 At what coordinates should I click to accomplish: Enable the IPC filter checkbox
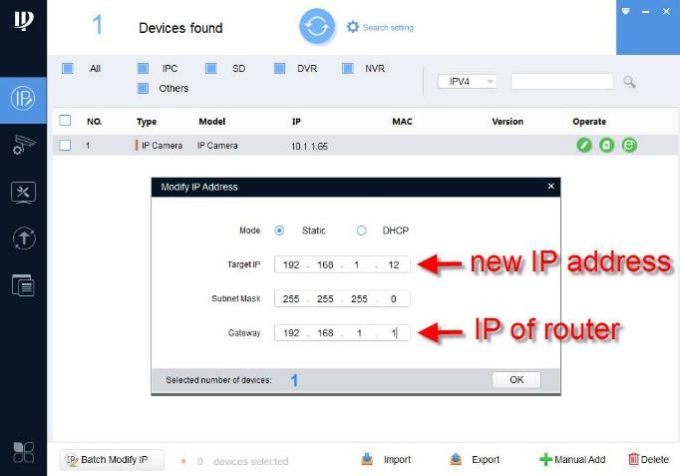point(143,69)
